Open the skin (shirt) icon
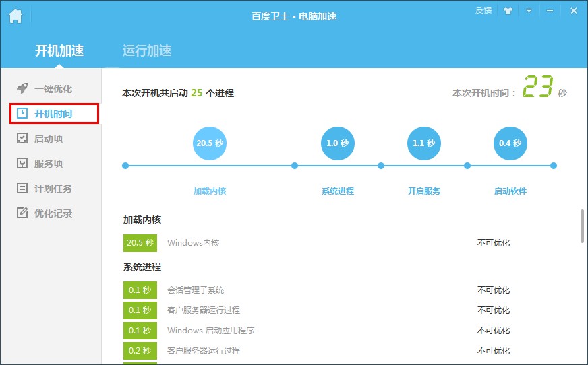The height and width of the screenshot is (365, 588). (x=508, y=11)
